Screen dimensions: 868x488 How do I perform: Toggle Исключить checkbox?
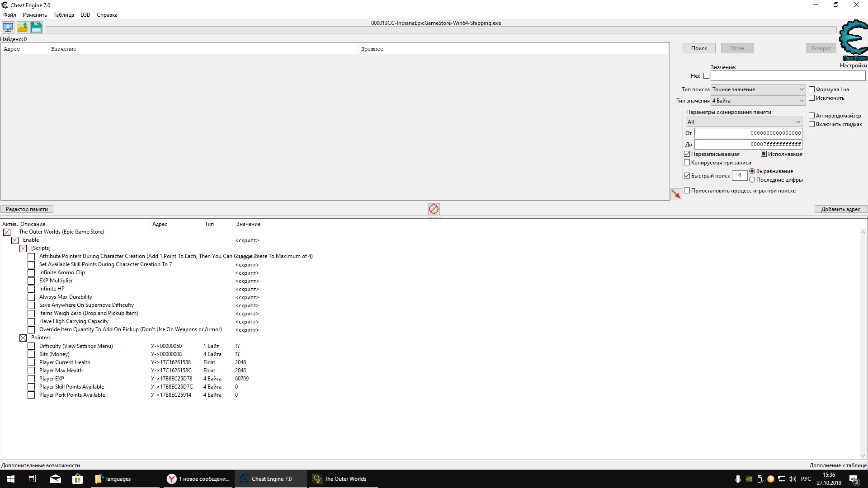point(811,98)
